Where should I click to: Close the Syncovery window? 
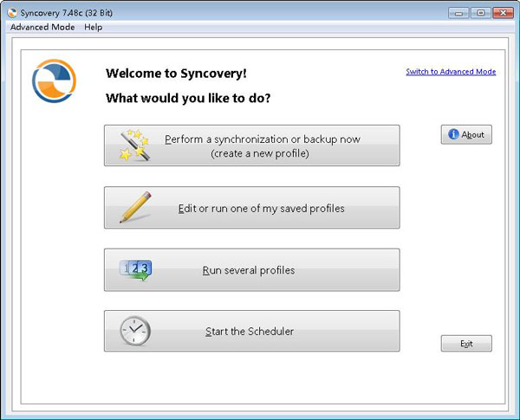tap(503, 12)
